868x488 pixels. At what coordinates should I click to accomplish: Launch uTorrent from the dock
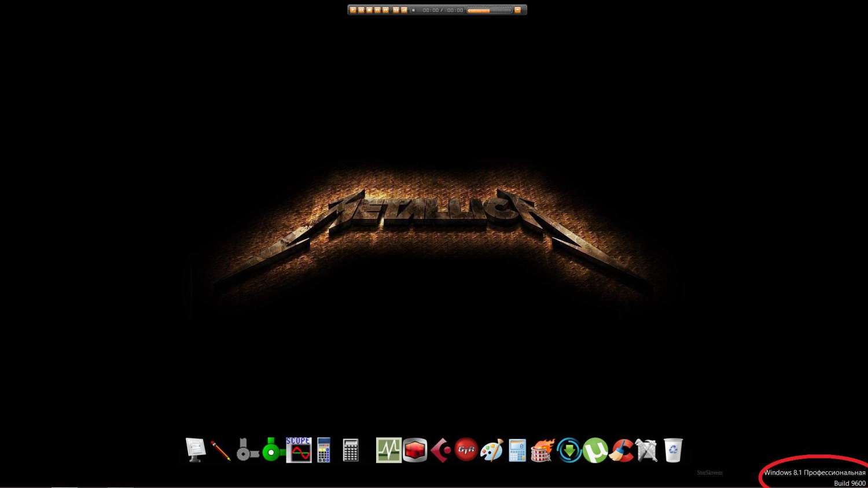point(595,450)
